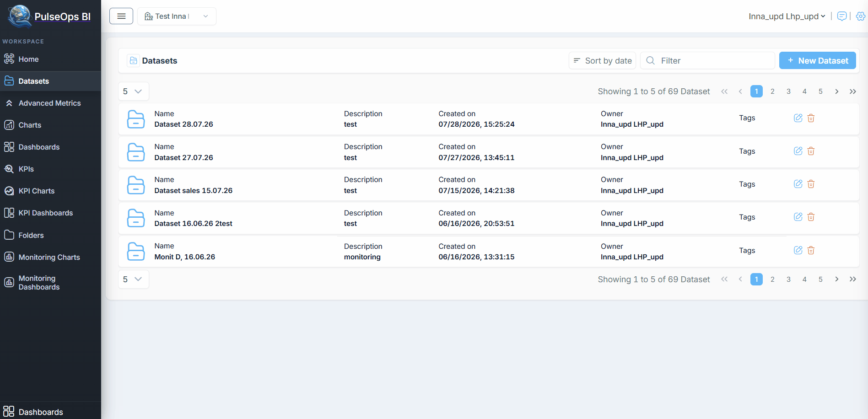Expand the Inna_upd Lhp_upd user menu
The height and width of the screenshot is (419, 868).
[787, 16]
